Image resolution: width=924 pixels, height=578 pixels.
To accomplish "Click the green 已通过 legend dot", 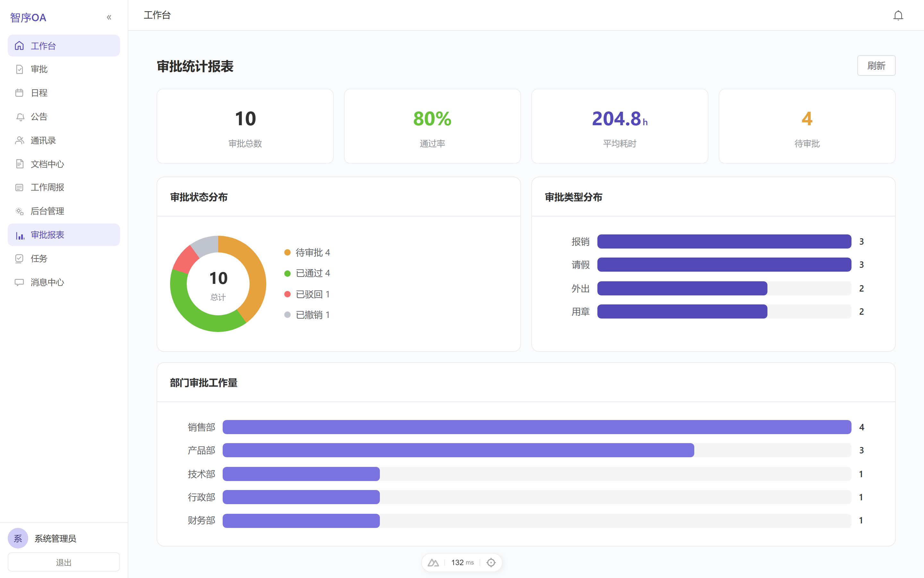I will coord(287,273).
